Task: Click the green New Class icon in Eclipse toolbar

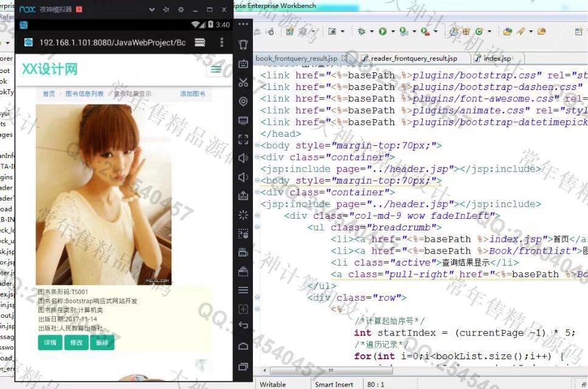Action: coord(479,32)
